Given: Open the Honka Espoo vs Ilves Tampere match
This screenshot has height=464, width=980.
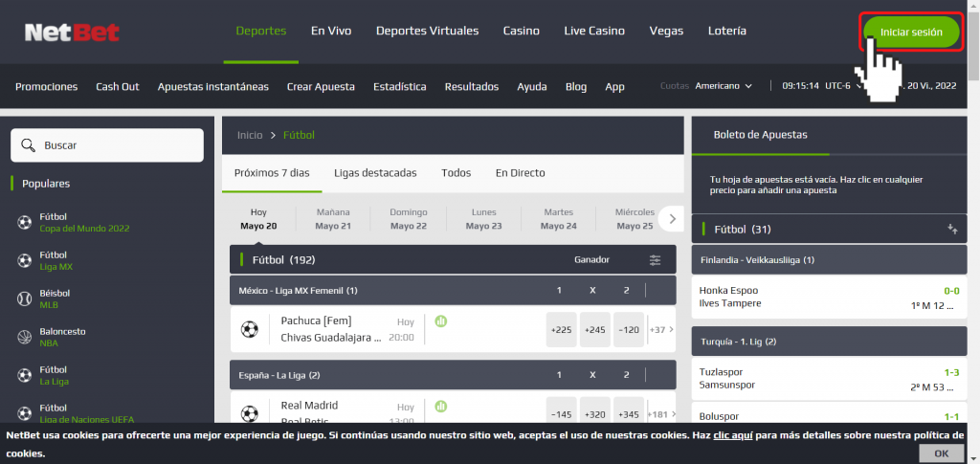Looking at the screenshot, I should point(830,298).
